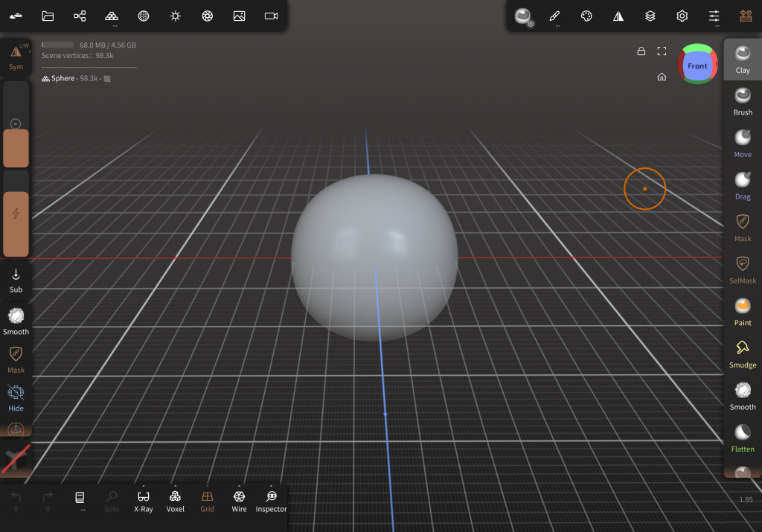The image size is (762, 532).
Task: Open the rightmost orange icon in the top toolbar
Action: point(746,16)
